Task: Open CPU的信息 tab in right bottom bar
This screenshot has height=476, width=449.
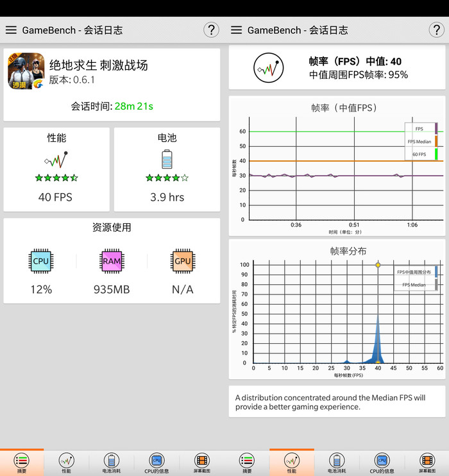Action: point(382,463)
